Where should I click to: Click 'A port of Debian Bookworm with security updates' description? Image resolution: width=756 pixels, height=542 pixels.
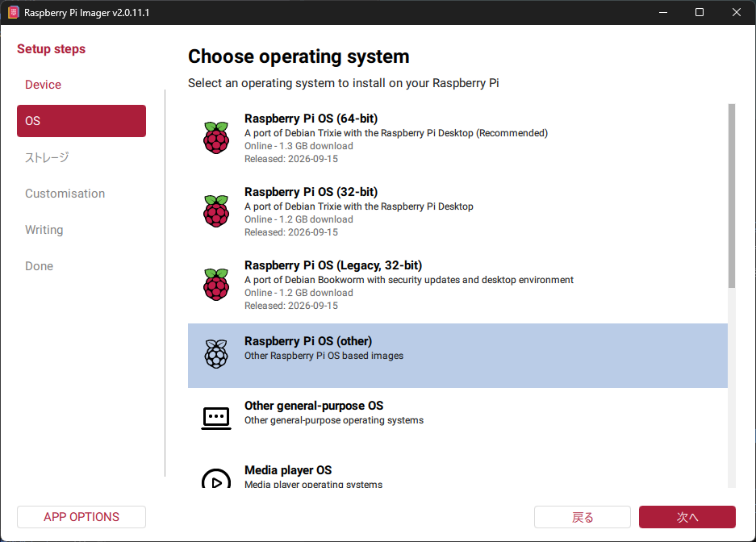[x=409, y=280]
